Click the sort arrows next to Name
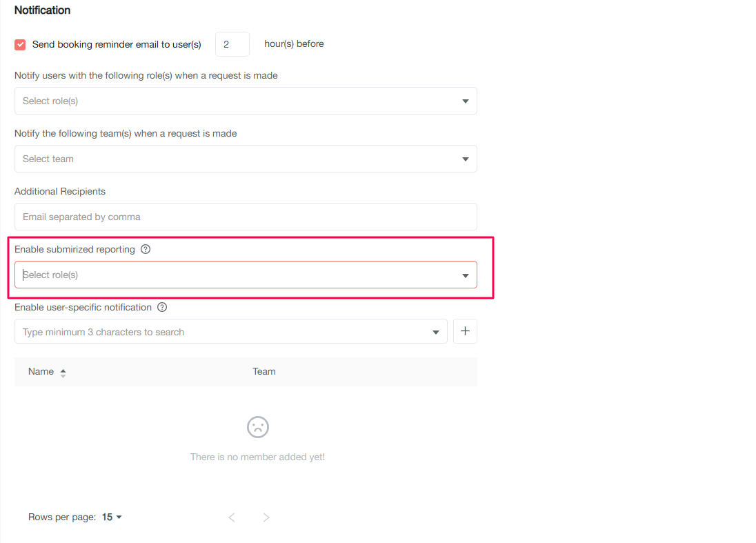 pyautogui.click(x=63, y=373)
